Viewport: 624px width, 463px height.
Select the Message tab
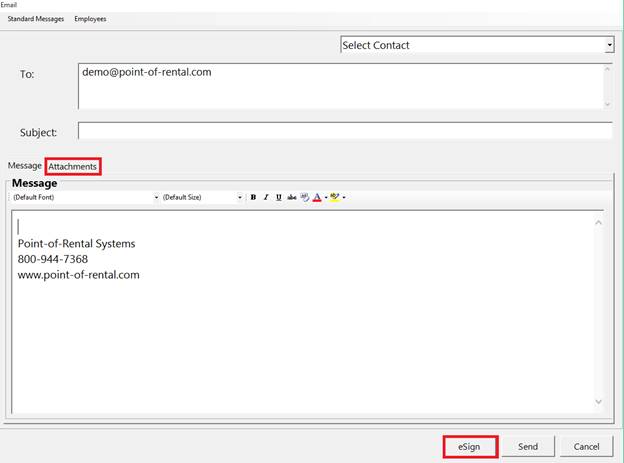25,166
